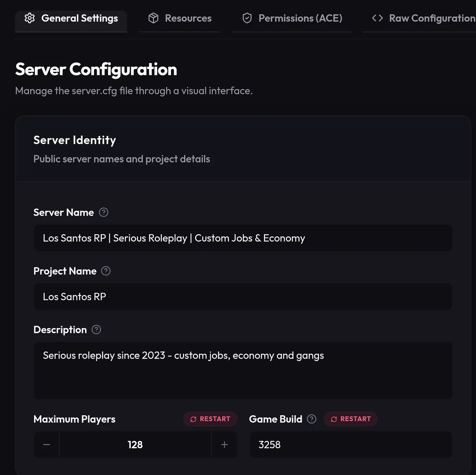Show help for Description
Viewport: 476px width, 475px height.
tap(96, 330)
